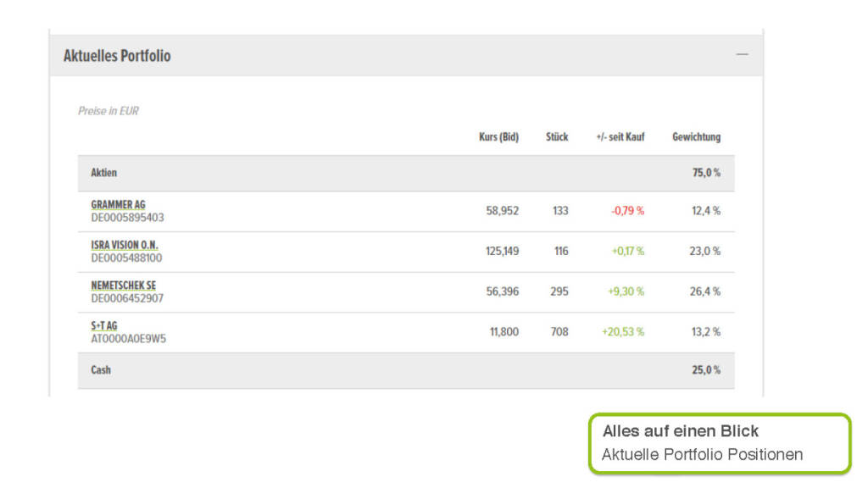The width and height of the screenshot is (868, 488).
Task: Collapse the Aktuelles Portfolio panel minus icon
Action: click(742, 55)
